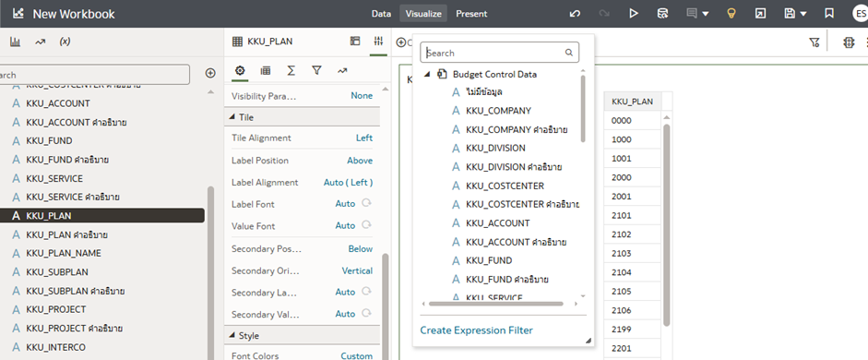The width and height of the screenshot is (868, 360).
Task: Open the Analytics trend-line tab in properties
Action: pyautogui.click(x=342, y=70)
